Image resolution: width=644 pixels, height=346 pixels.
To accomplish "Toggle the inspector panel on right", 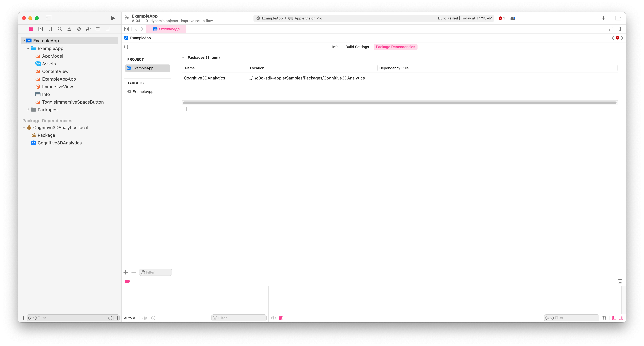I will coord(618,18).
